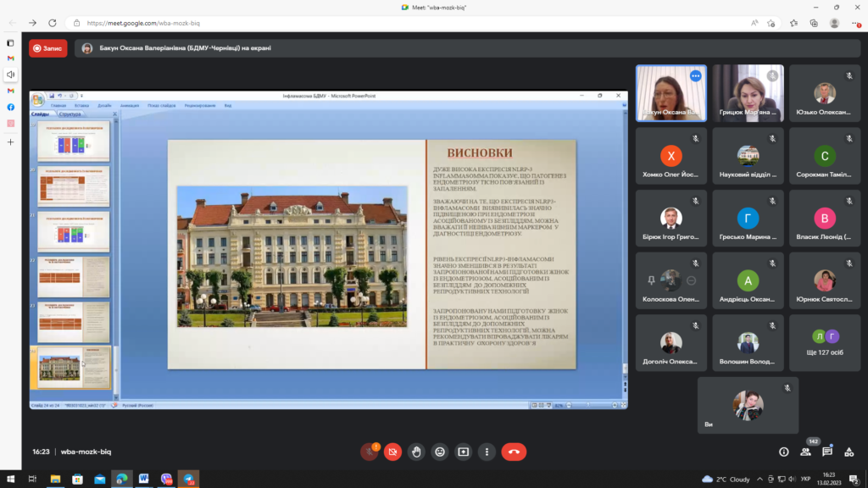868x488 pixels.
Task: Open the chat with everyone panel
Action: point(827,452)
